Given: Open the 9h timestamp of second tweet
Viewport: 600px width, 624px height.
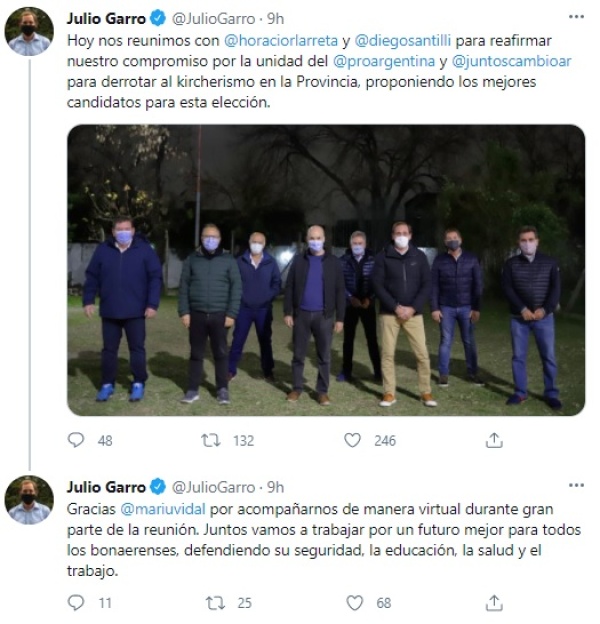Looking at the screenshot, I should (x=275, y=487).
